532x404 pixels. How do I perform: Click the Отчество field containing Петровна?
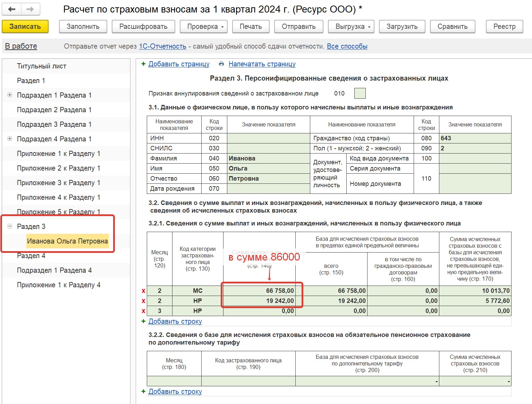(x=268, y=179)
